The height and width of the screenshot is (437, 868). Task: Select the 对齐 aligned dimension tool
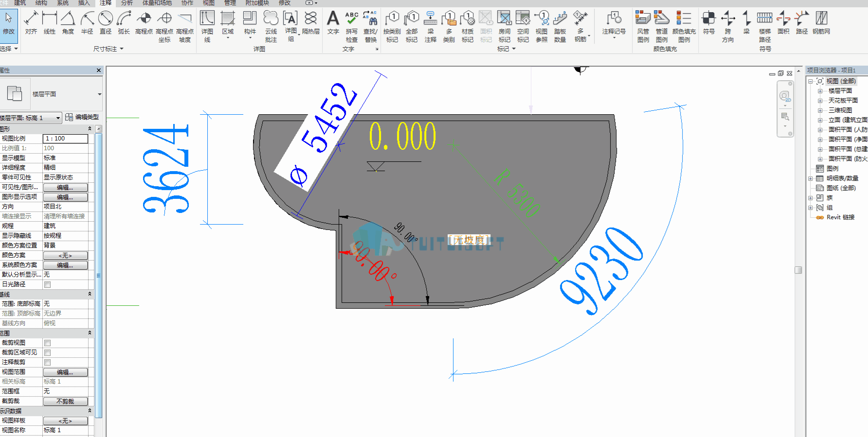[31, 23]
